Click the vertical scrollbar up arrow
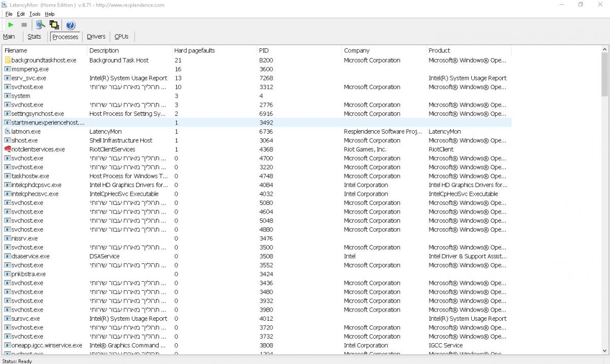This screenshot has height=364, width=610. click(x=605, y=50)
